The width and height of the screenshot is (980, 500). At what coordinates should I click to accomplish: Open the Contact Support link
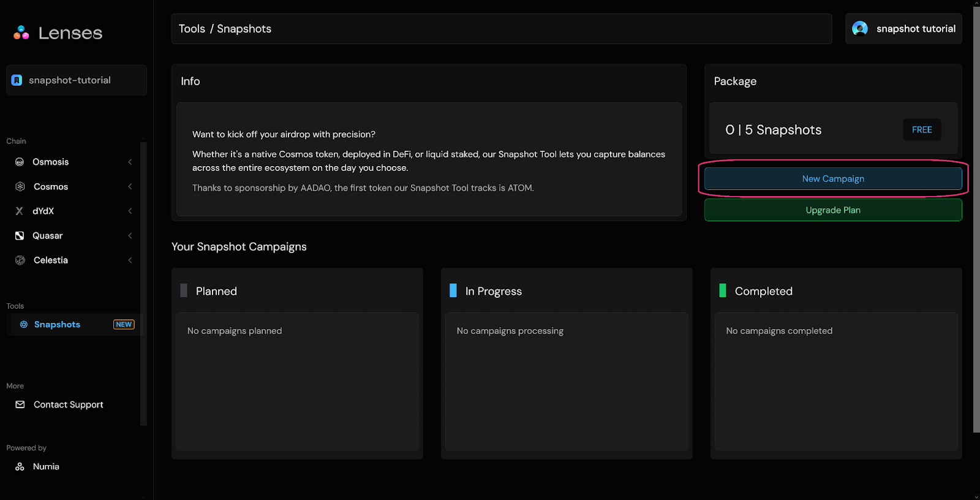68,404
